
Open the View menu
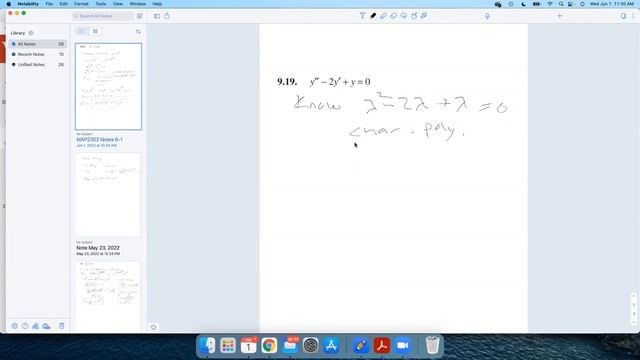pos(118,4)
